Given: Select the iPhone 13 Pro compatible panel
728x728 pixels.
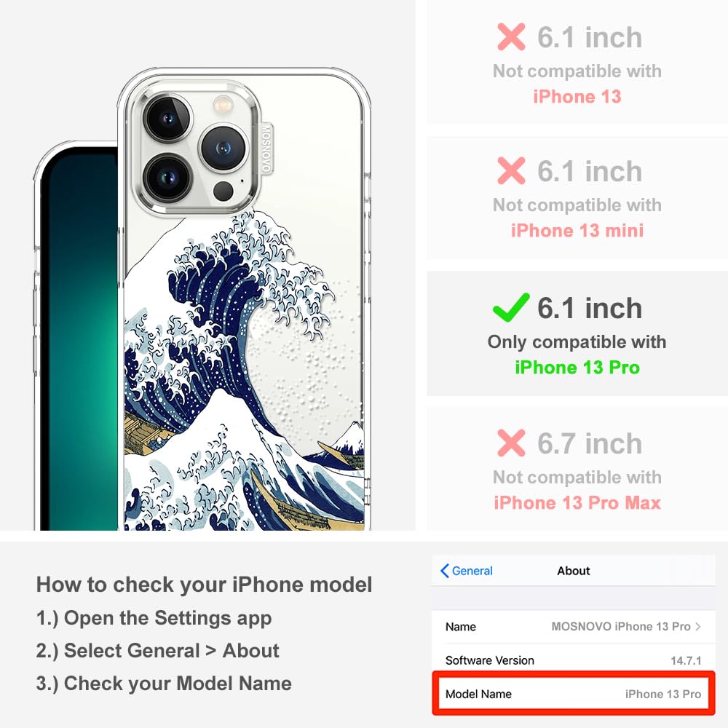Looking at the screenshot, I should [x=577, y=334].
